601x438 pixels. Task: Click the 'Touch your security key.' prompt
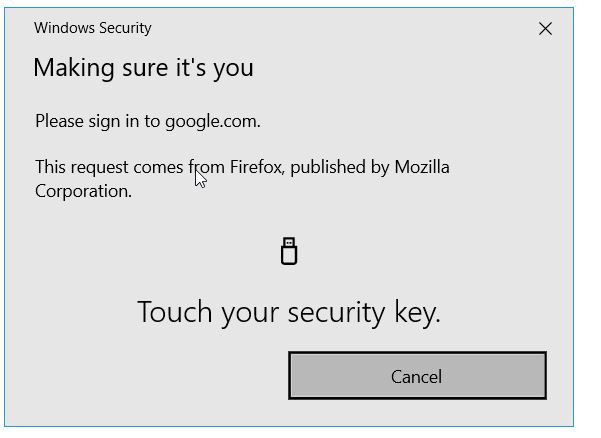click(289, 313)
